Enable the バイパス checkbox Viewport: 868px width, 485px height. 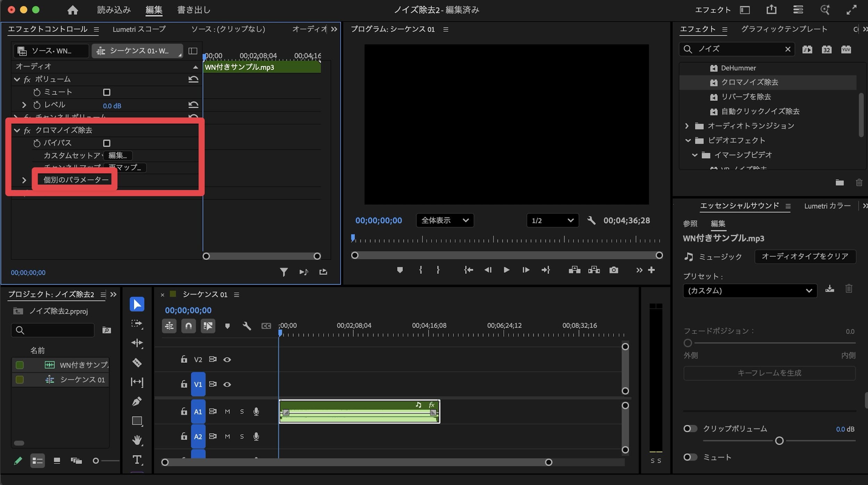(107, 143)
